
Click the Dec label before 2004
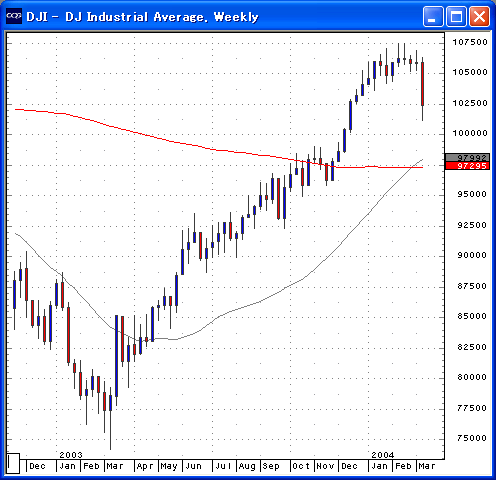(349, 466)
